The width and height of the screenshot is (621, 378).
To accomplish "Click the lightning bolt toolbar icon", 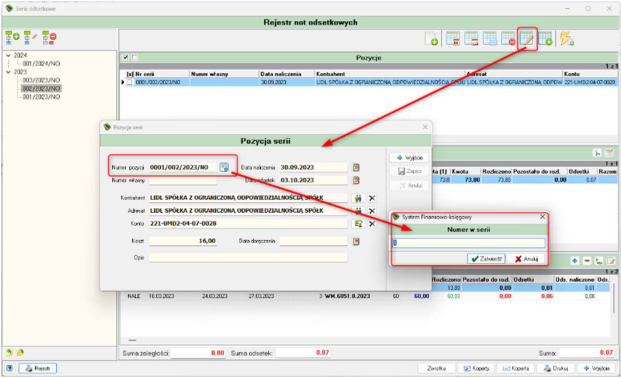I will [566, 39].
